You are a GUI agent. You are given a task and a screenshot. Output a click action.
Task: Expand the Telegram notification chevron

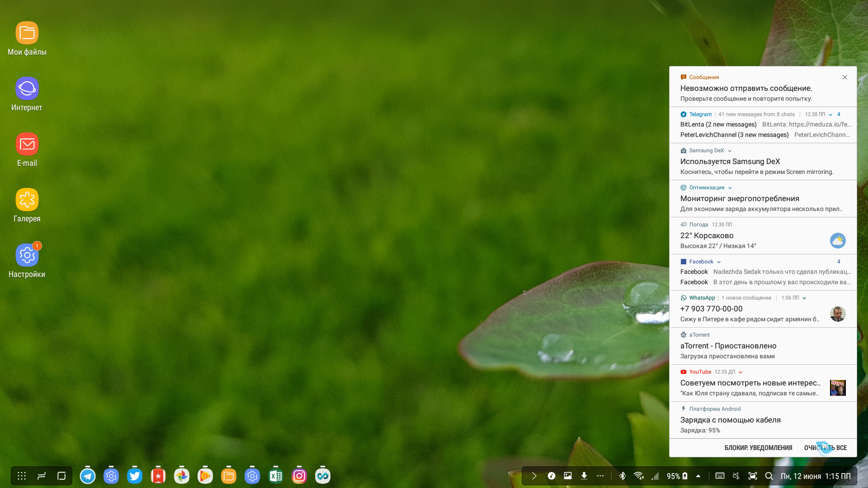(830, 115)
